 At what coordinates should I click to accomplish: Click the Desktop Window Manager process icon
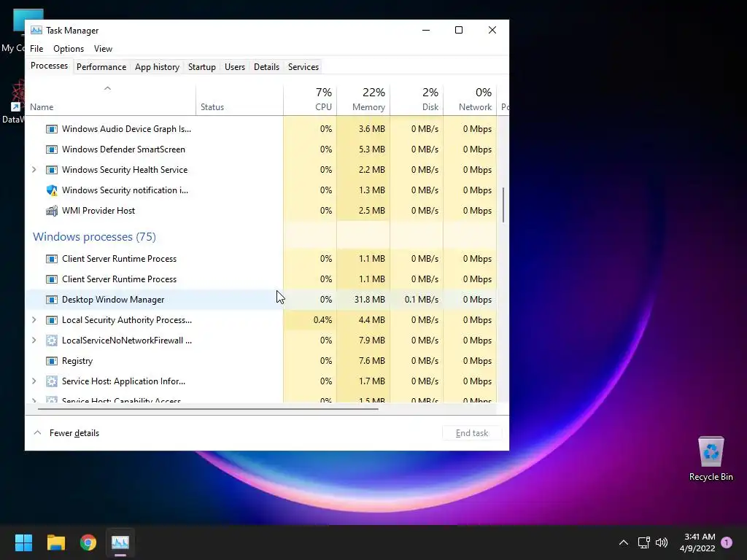click(x=52, y=300)
